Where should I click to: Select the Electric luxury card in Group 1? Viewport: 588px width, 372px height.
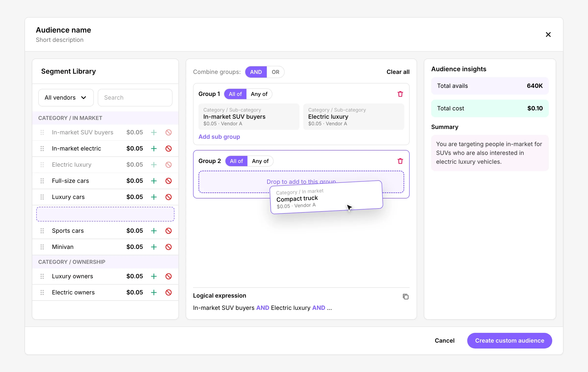[354, 117]
